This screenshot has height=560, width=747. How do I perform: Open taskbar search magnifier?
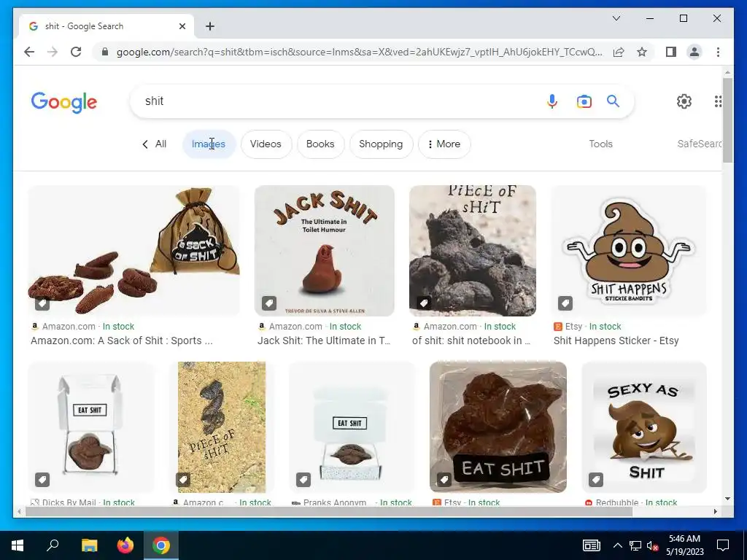pyautogui.click(x=53, y=545)
